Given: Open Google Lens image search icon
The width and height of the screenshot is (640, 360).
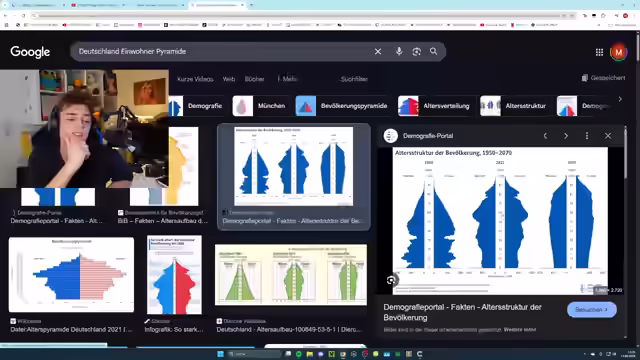Looking at the screenshot, I should pyautogui.click(x=416, y=51).
